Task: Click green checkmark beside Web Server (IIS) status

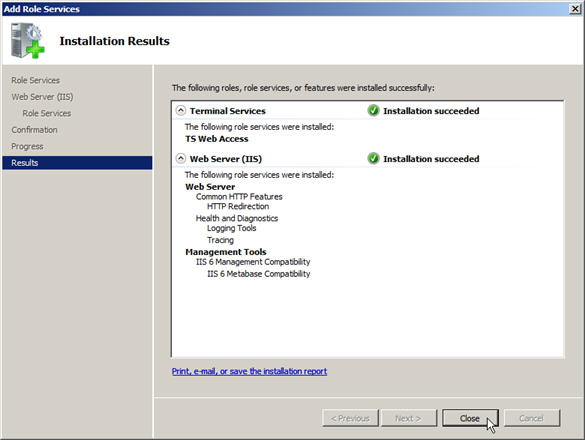Action: (x=373, y=158)
